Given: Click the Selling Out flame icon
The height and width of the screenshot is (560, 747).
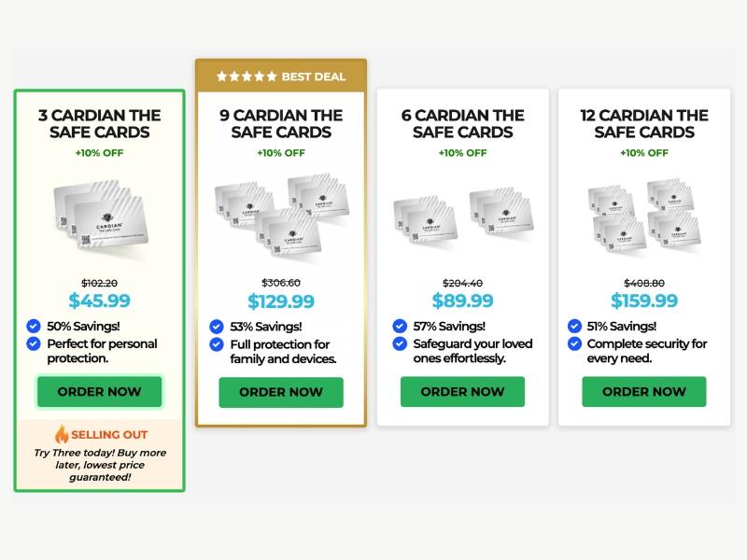Looking at the screenshot, I should (62, 435).
